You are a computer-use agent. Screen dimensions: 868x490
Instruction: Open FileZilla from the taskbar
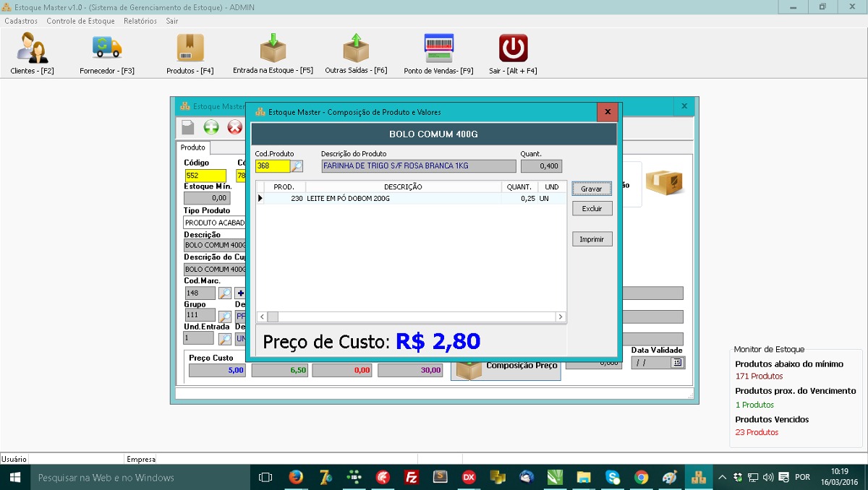[x=412, y=477]
